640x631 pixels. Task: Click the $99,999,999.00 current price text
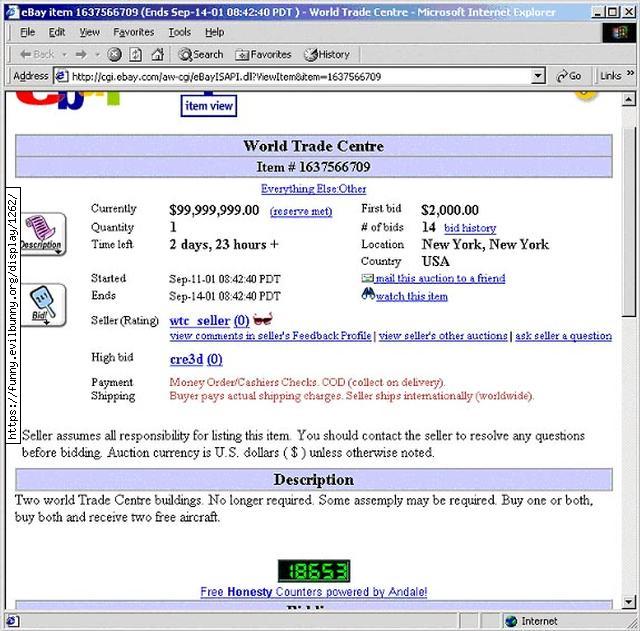pos(214,210)
